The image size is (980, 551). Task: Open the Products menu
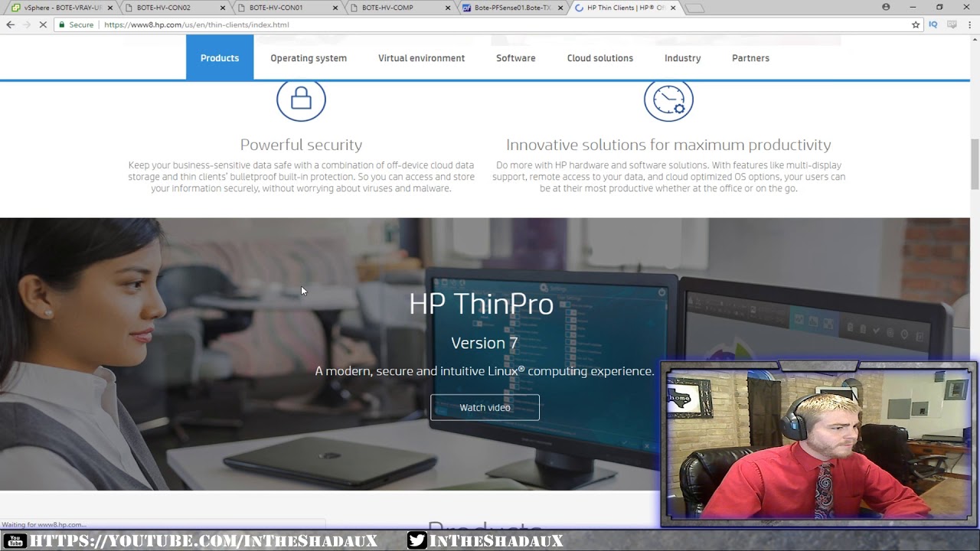pyautogui.click(x=220, y=58)
